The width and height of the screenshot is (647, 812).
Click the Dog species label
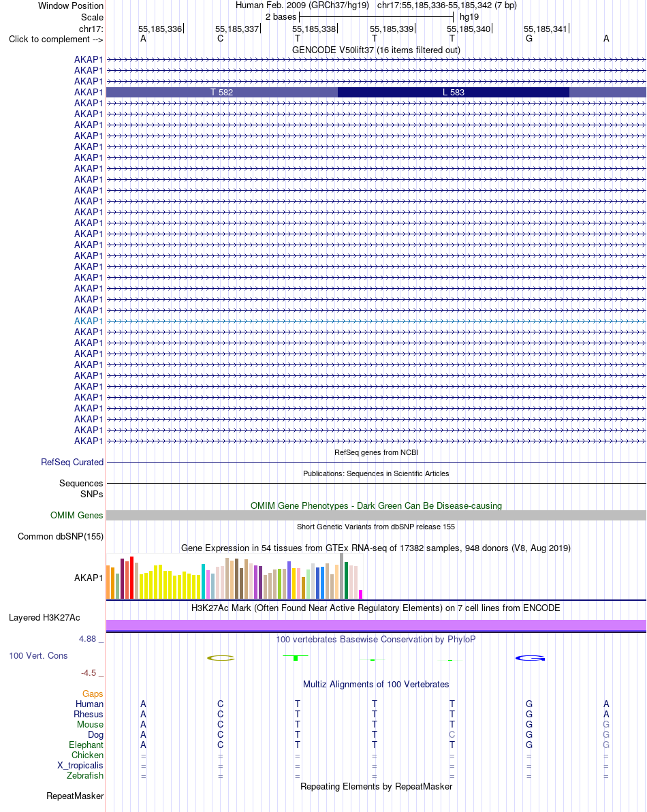[x=96, y=735]
